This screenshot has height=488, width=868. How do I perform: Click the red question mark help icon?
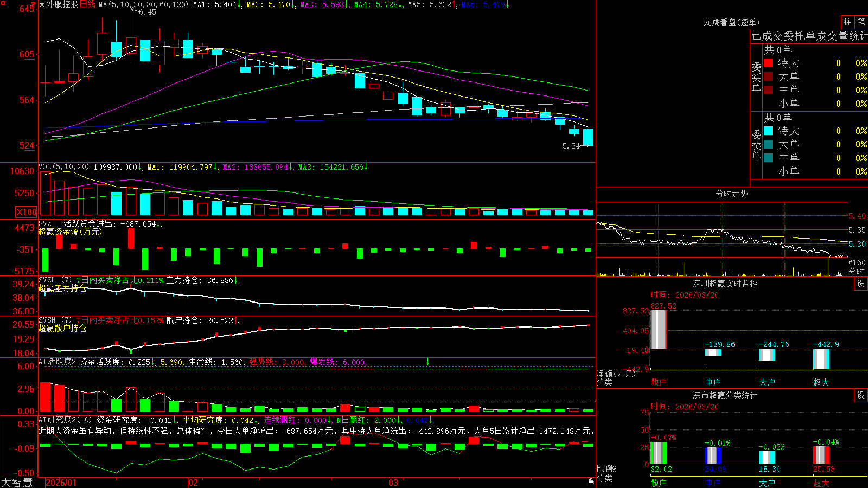pos(34,4)
